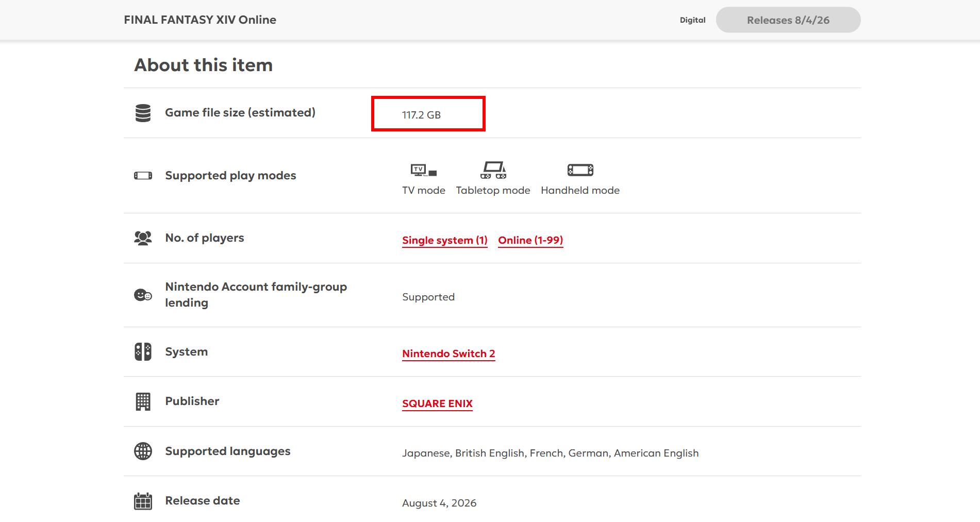
Task: Click the TV mode caption text
Action: click(x=424, y=190)
